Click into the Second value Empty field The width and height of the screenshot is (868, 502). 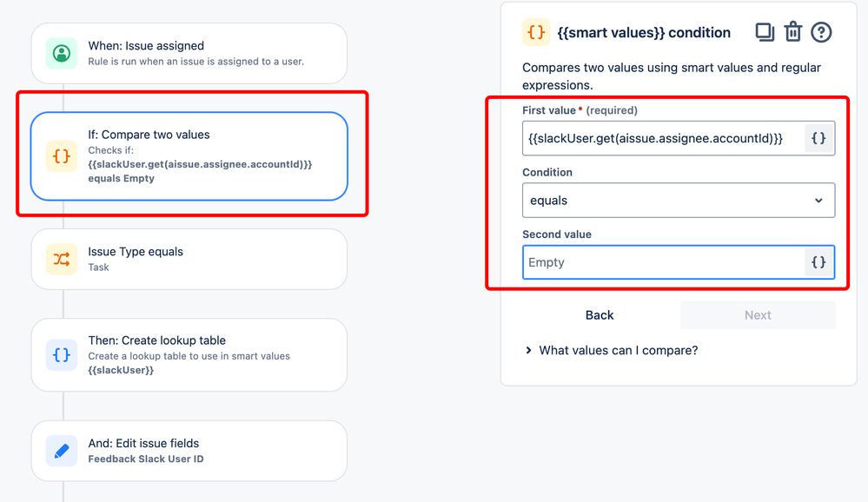663,262
